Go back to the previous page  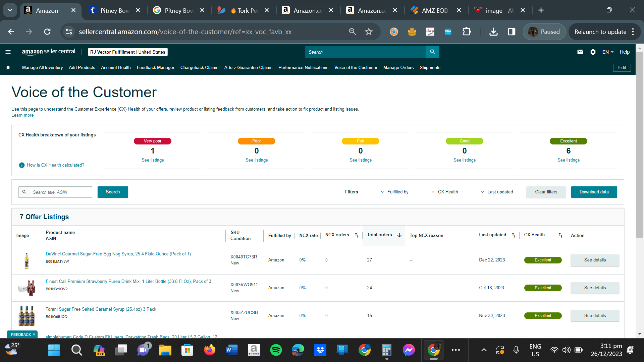pyautogui.click(x=11, y=32)
